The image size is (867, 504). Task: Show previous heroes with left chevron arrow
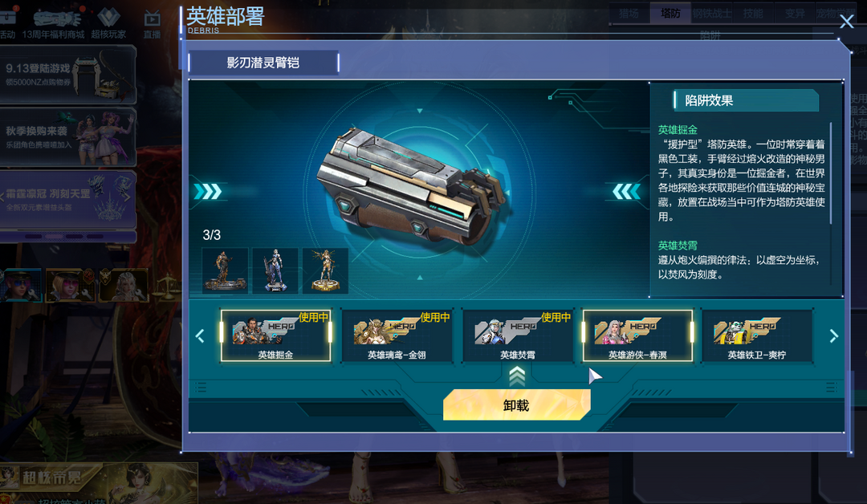point(200,336)
